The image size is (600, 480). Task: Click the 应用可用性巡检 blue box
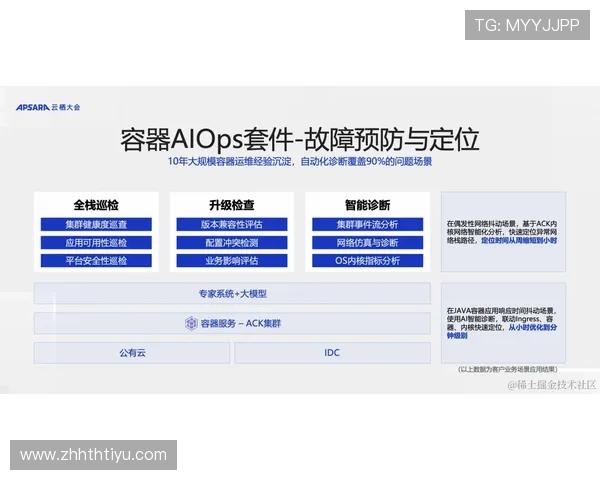tap(96, 243)
